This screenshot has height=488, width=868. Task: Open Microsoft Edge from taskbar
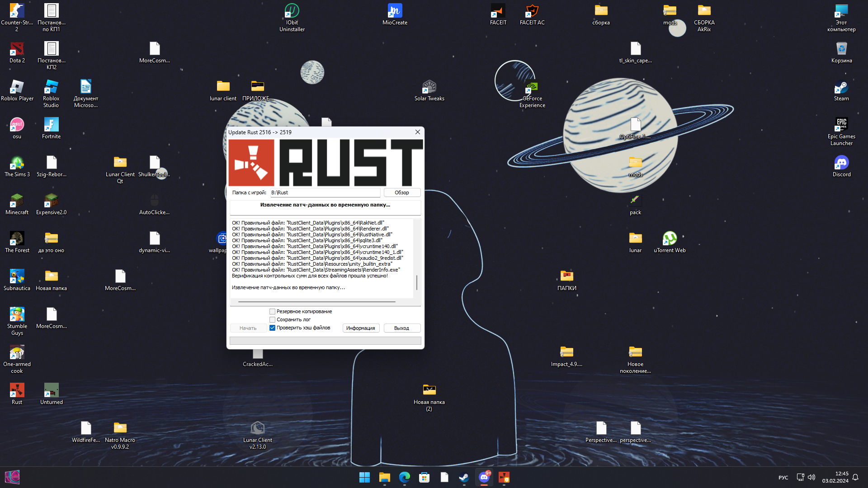pos(404,477)
